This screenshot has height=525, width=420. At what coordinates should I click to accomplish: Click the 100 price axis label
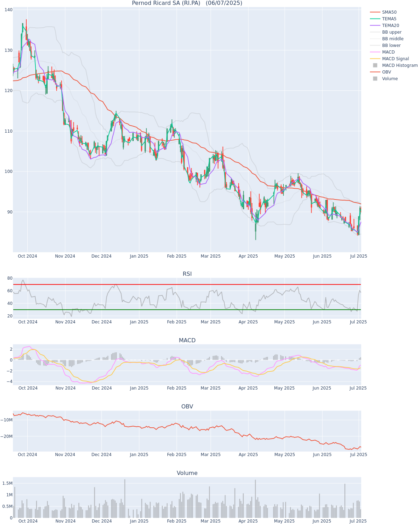pyautogui.click(x=8, y=171)
